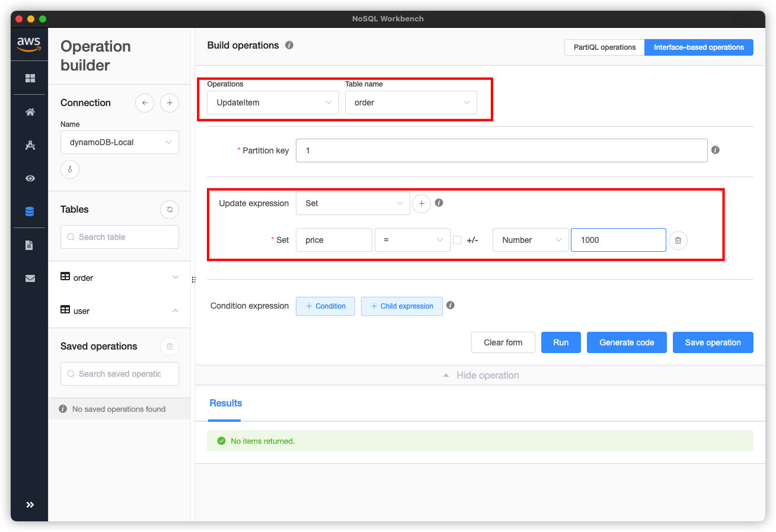Image resolution: width=776 pixels, height=532 pixels.
Task: Toggle the +/- checkbox
Action: click(457, 240)
